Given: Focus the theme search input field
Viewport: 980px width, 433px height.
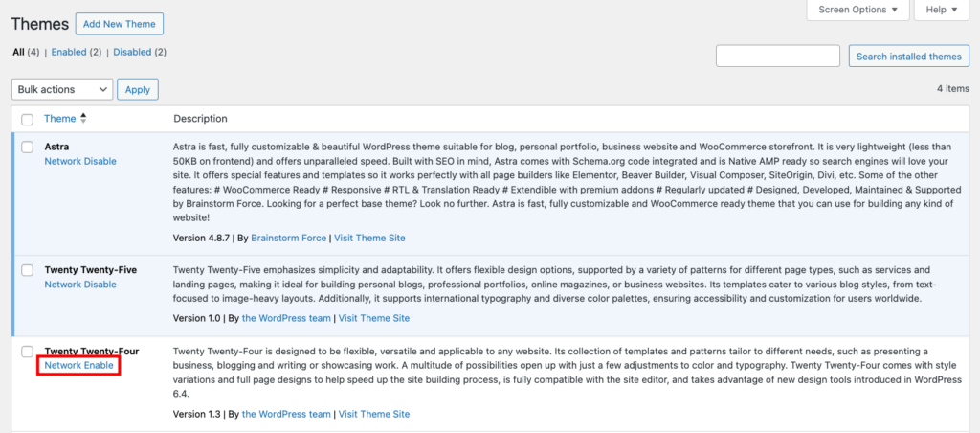Looking at the screenshot, I should coord(777,57).
